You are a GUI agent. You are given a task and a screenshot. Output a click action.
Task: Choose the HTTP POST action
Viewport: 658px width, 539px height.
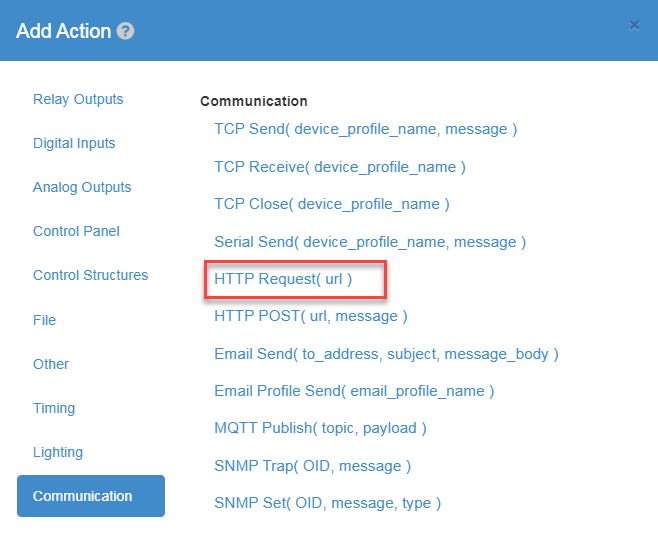coord(311,316)
